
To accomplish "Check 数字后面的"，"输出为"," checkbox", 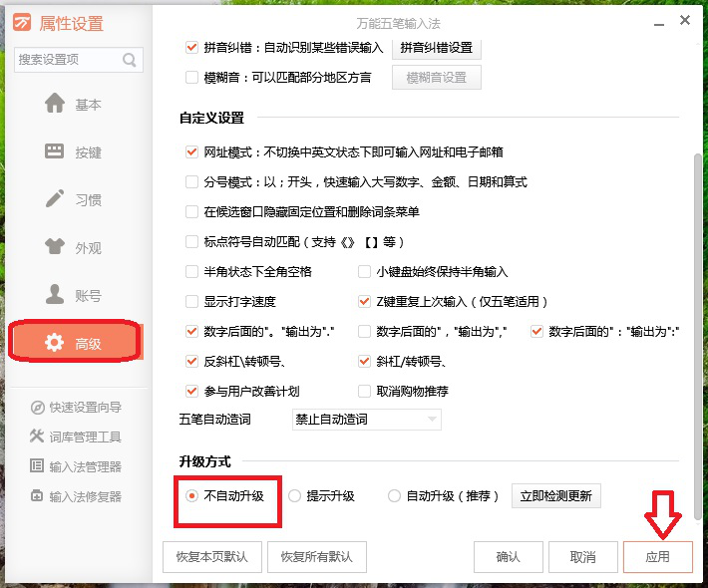I will pos(364,332).
